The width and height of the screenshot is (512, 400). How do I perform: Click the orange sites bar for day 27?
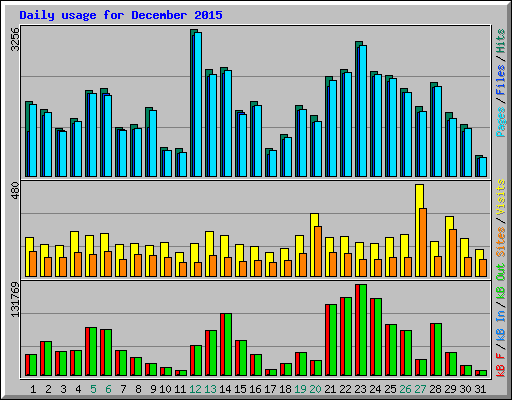(423, 242)
